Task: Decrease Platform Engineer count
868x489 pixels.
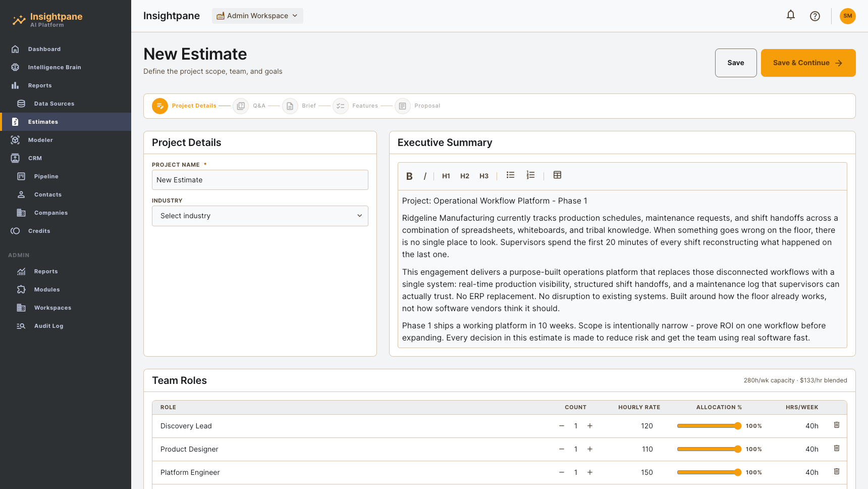Action: (562, 472)
